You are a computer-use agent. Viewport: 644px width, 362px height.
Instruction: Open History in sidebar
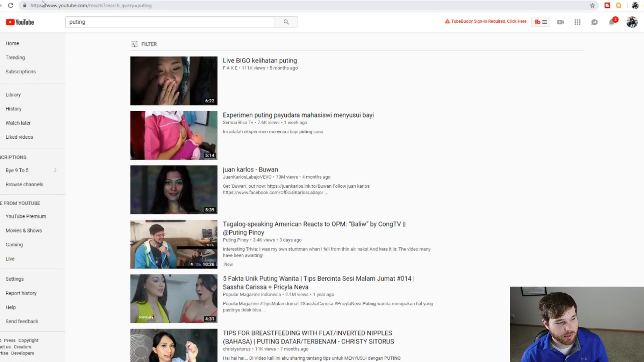[13, 109]
